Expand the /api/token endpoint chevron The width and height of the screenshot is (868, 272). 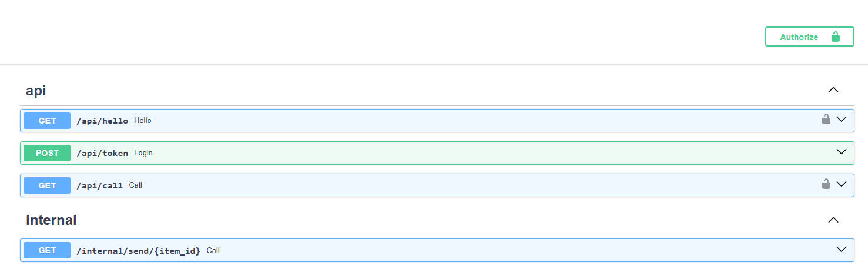(x=841, y=152)
